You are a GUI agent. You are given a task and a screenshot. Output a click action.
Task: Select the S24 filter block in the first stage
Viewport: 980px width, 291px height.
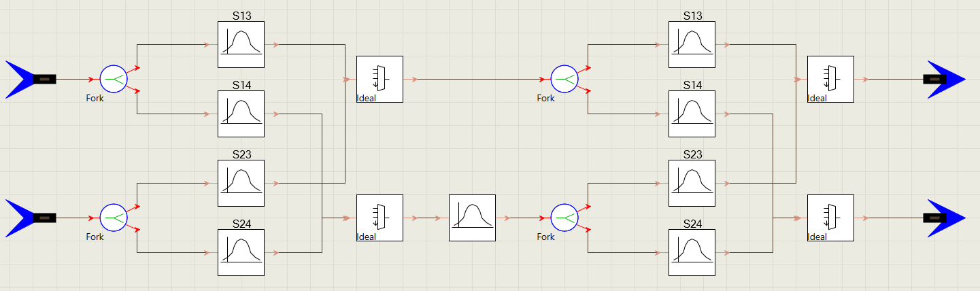click(x=241, y=253)
